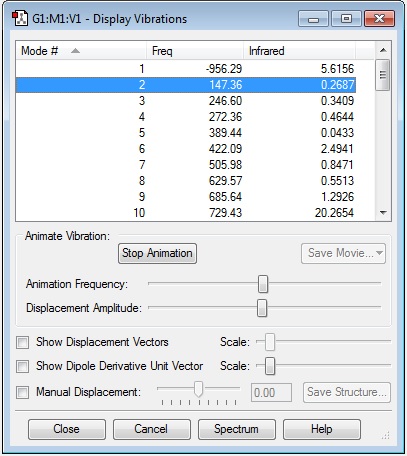Click infrared intensity value 5.6156
The width and height of the screenshot is (407, 456).
click(337, 69)
